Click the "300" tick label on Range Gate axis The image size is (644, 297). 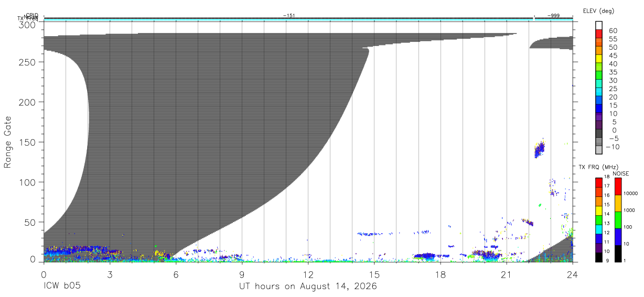pyautogui.click(x=27, y=25)
